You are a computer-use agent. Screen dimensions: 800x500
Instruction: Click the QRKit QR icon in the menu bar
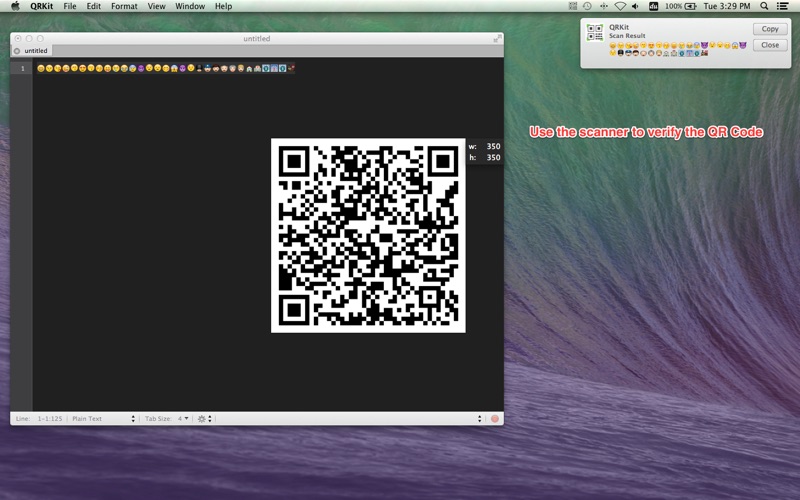click(572, 6)
